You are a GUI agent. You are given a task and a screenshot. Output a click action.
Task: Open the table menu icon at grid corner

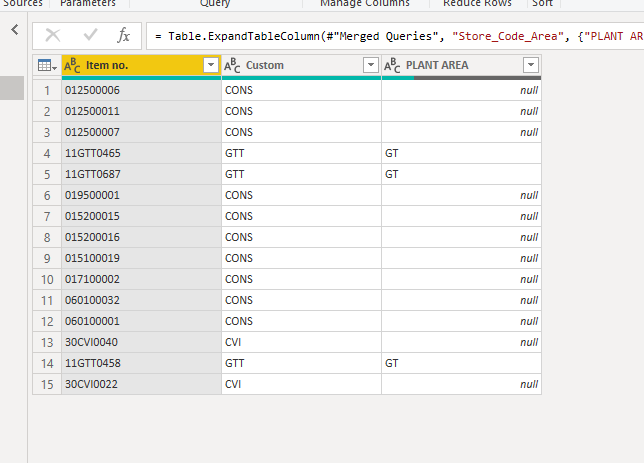(47, 65)
